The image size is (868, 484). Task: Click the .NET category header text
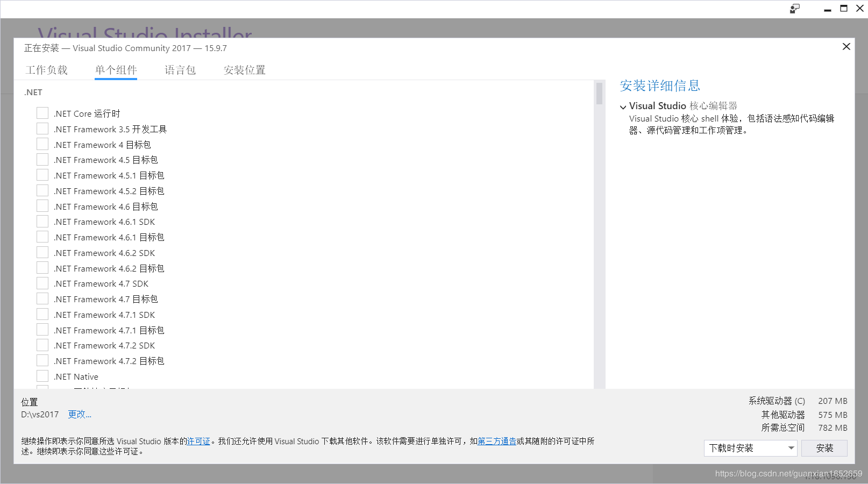(x=33, y=92)
